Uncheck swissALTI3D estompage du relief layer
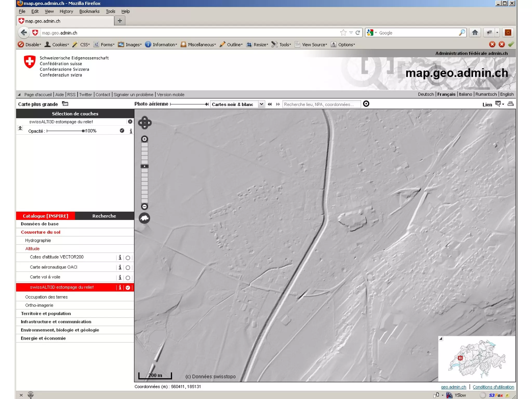Screen dimensions: 532x399 (x=128, y=288)
